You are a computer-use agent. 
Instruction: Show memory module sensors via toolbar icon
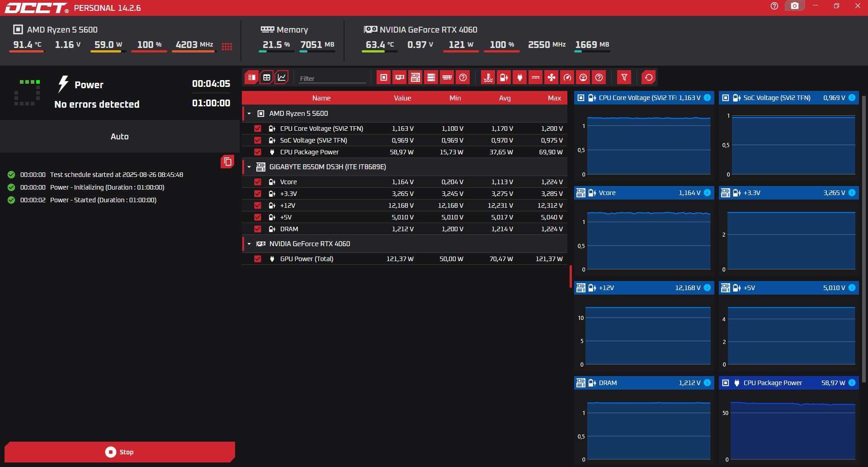click(x=447, y=77)
